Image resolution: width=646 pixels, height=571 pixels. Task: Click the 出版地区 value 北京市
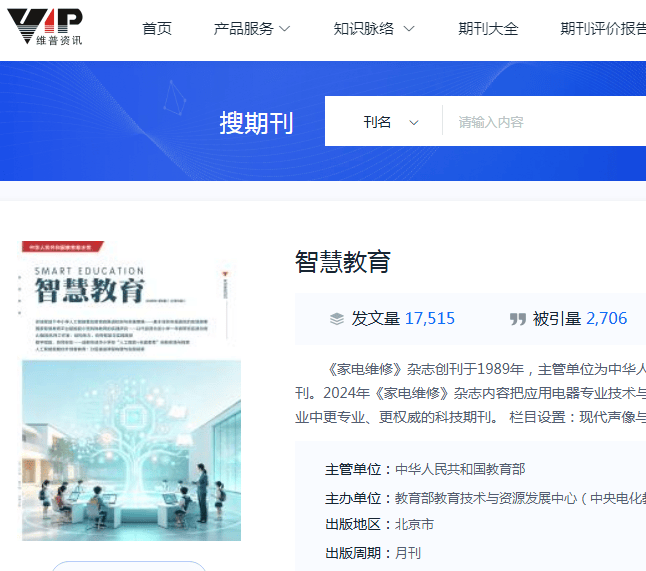414,524
